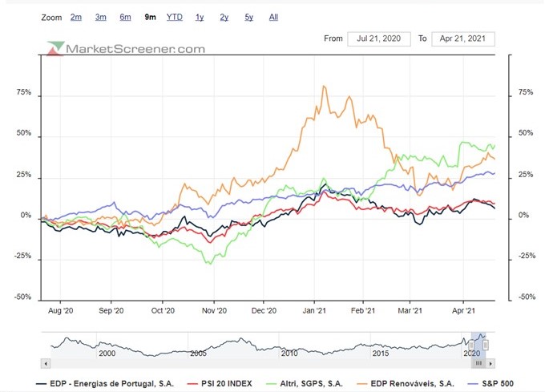545x392 pixels.
Task: Click the Feb '21 axis label
Action: (x=363, y=311)
